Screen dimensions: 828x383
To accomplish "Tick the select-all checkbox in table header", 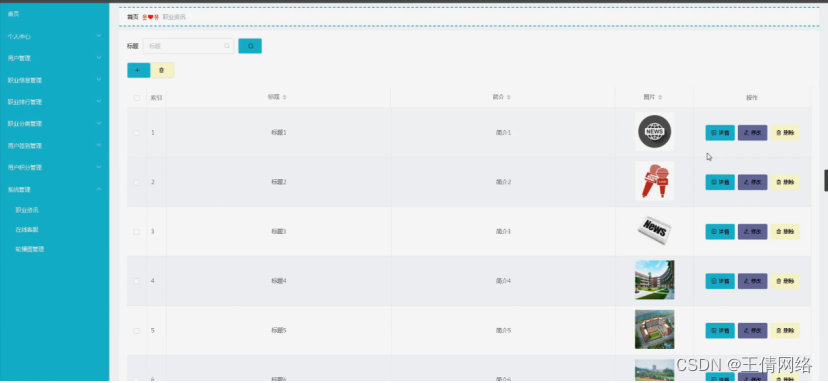I will pyautogui.click(x=137, y=98).
